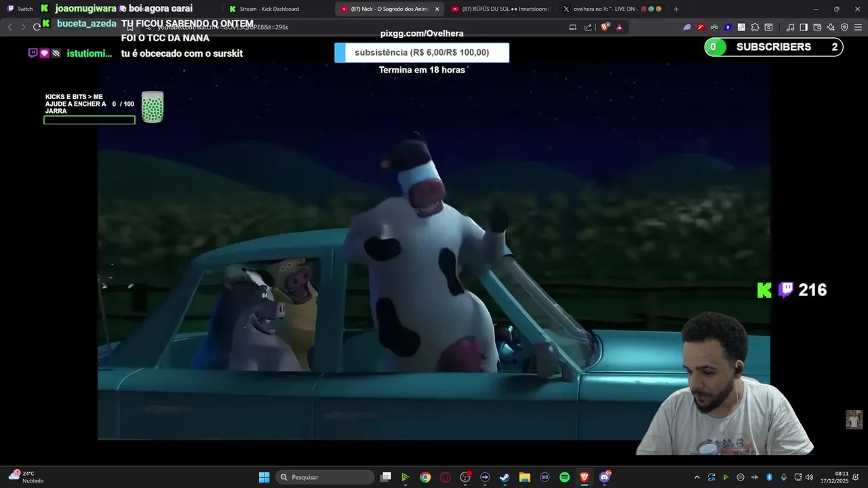
Task: Click the jar fill progress bar
Action: tap(90, 120)
